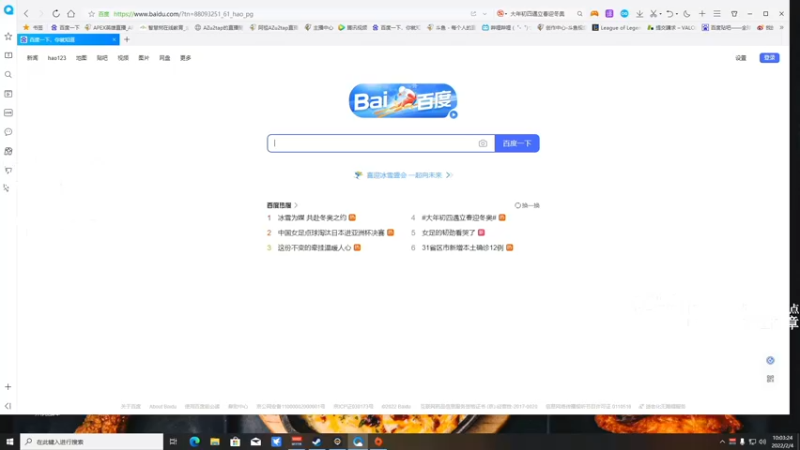Click 百度一下 search button
The image size is (800, 450).
coord(517,143)
